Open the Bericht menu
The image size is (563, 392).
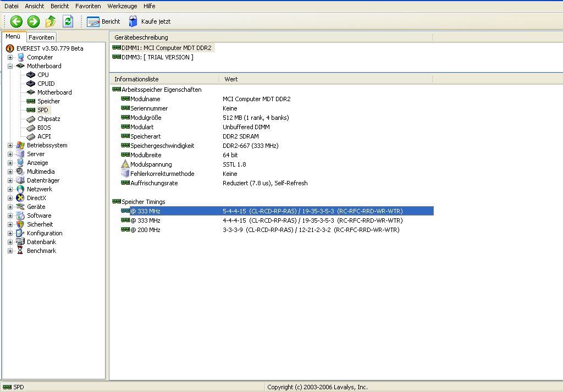coord(59,6)
